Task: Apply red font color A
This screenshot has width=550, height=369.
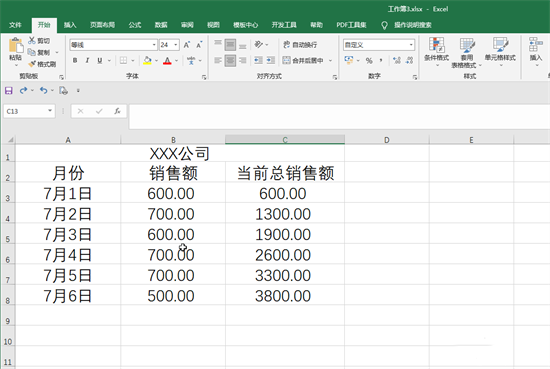Action: pyautogui.click(x=167, y=60)
